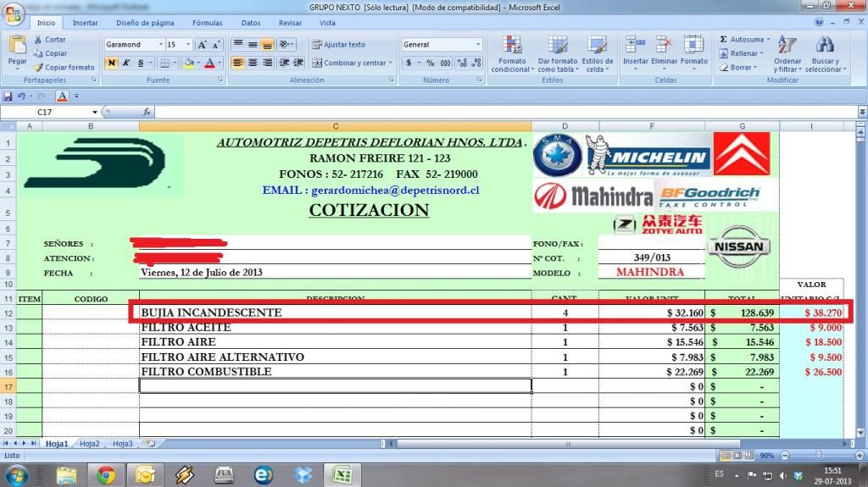Toggle center alignment in ribbon

(253, 63)
